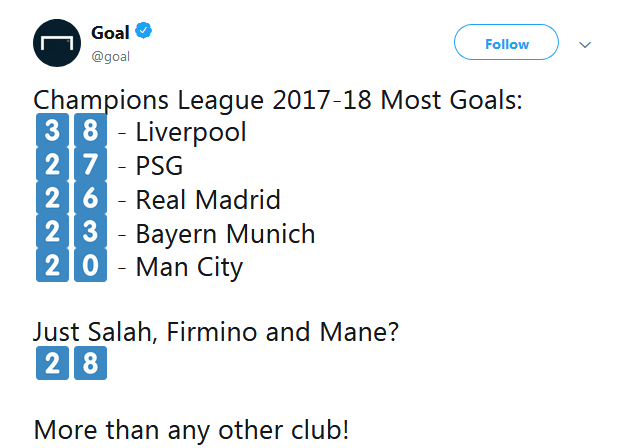
Task: Expand the tweet options chevron menu
Action: coord(586,44)
